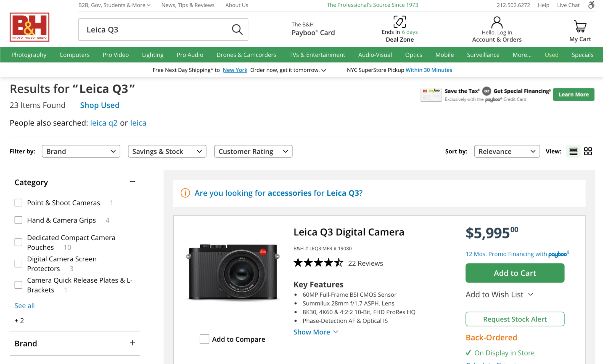Click the B&H Photo Video logo

pyautogui.click(x=30, y=27)
